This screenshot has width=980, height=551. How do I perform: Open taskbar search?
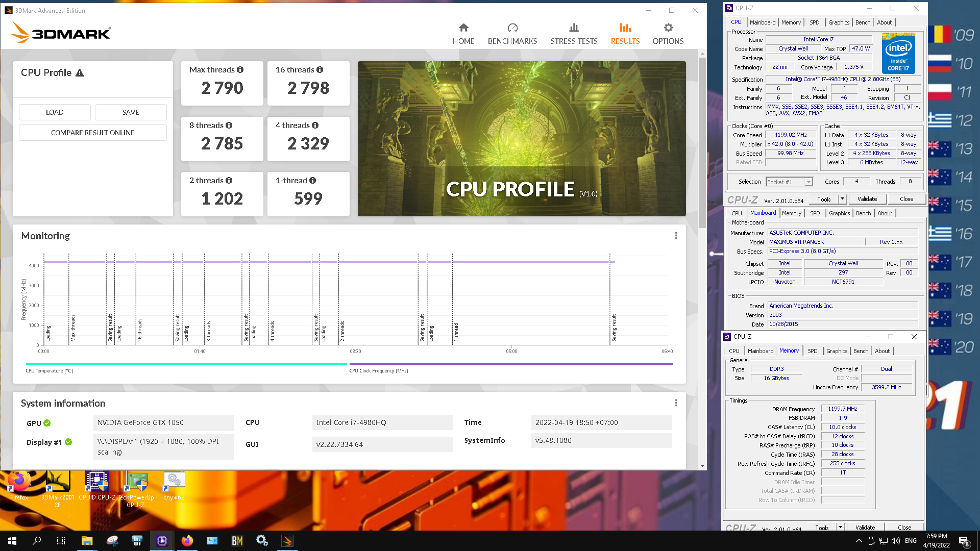click(37, 541)
